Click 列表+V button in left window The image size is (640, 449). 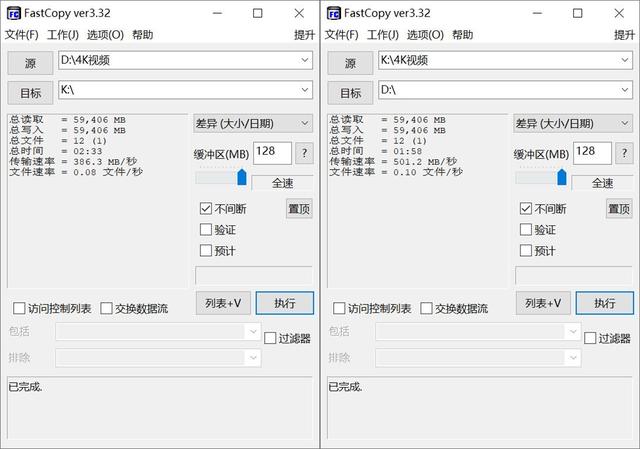coord(223,303)
